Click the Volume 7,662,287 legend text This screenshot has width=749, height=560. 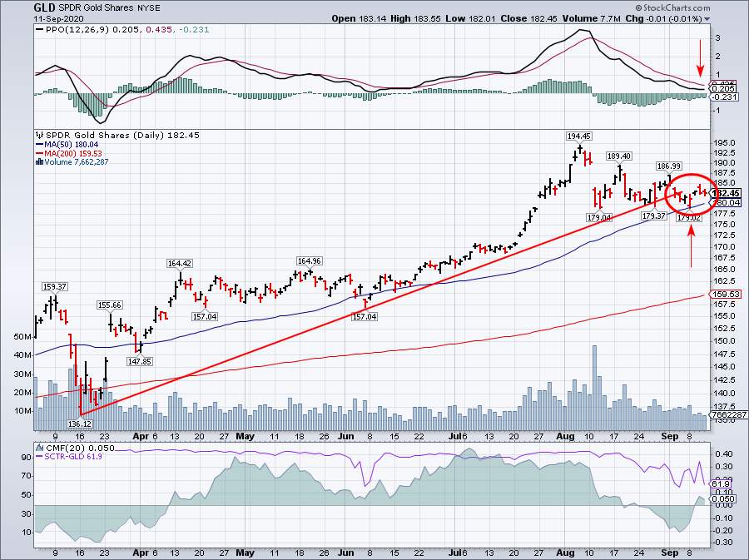click(77, 162)
